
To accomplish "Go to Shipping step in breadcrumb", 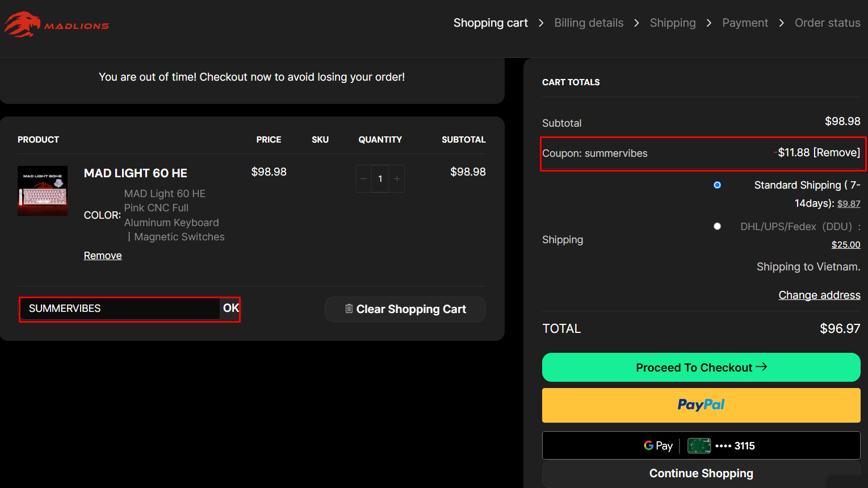I will pos(673,23).
